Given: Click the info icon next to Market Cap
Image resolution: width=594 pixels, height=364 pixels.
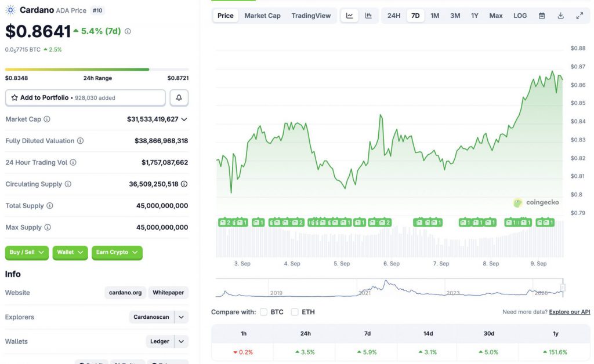Looking at the screenshot, I should click(x=47, y=119).
